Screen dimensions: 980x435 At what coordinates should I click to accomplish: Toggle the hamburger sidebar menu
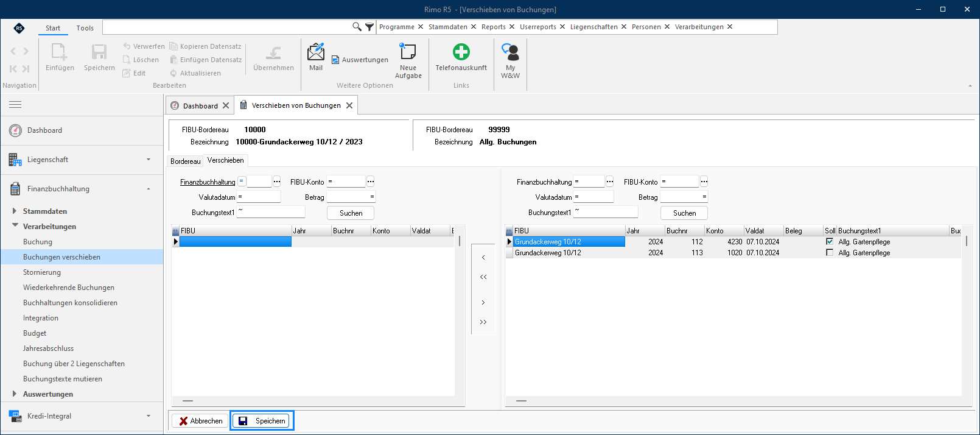coord(15,105)
